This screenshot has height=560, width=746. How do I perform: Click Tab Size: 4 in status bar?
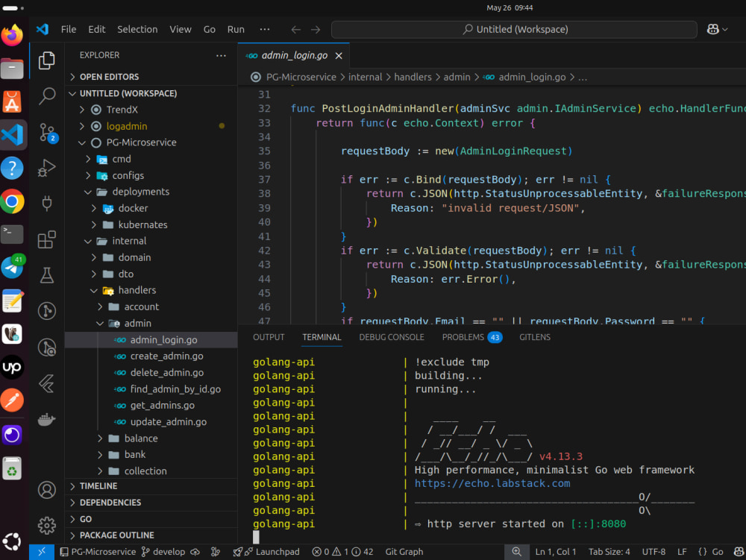609,552
